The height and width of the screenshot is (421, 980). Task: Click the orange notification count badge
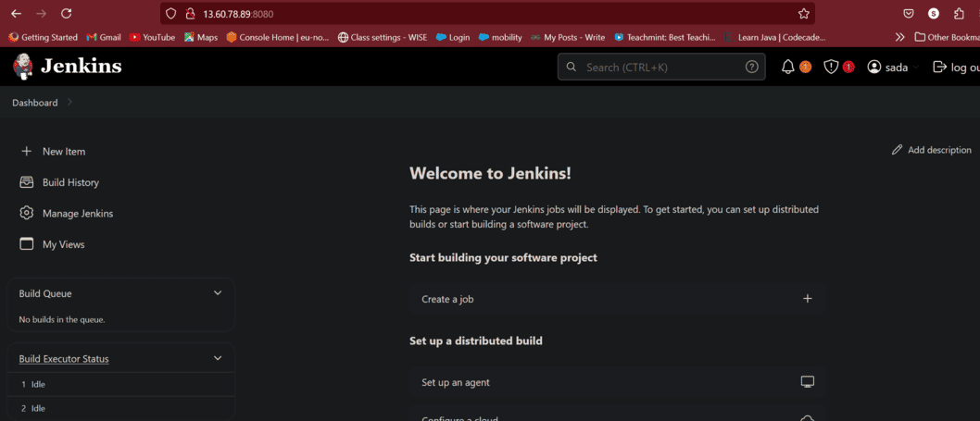pyautogui.click(x=805, y=67)
